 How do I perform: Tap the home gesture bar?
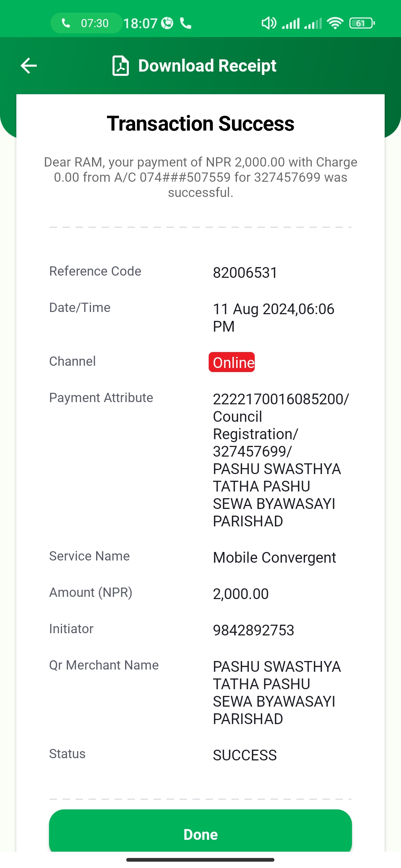(200, 860)
